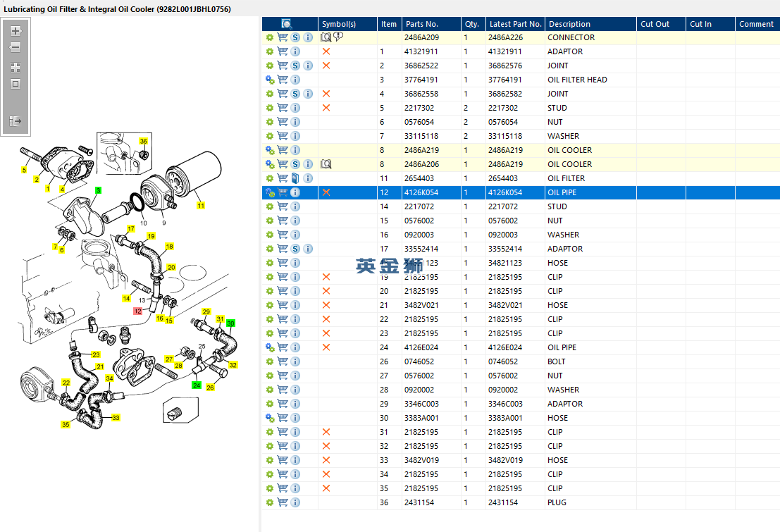780x532 pixels.
Task: Click the list-with-arrow icon in diagram toolbar
Action: click(16, 121)
